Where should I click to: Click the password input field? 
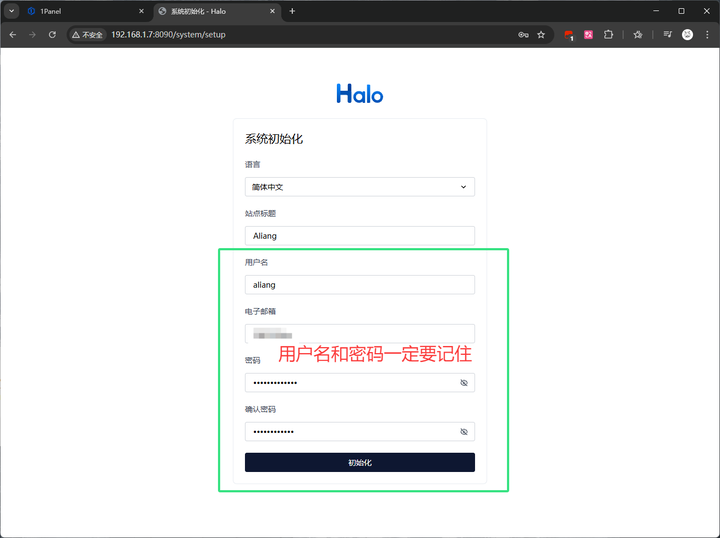[360, 382]
